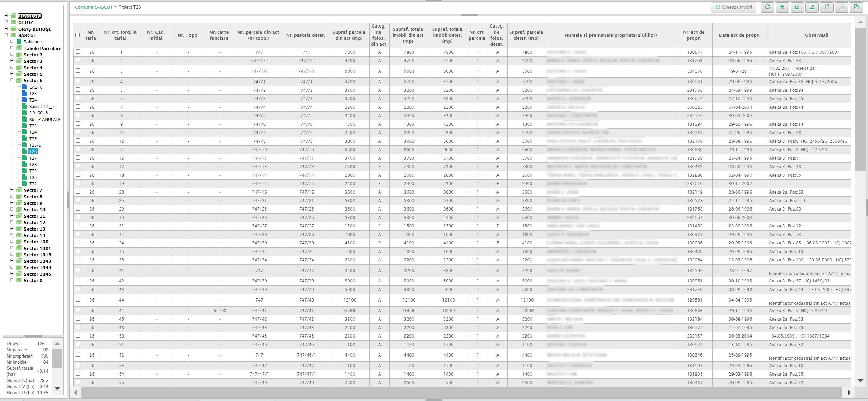Click the edit pencil toolbar icon

click(x=797, y=7)
